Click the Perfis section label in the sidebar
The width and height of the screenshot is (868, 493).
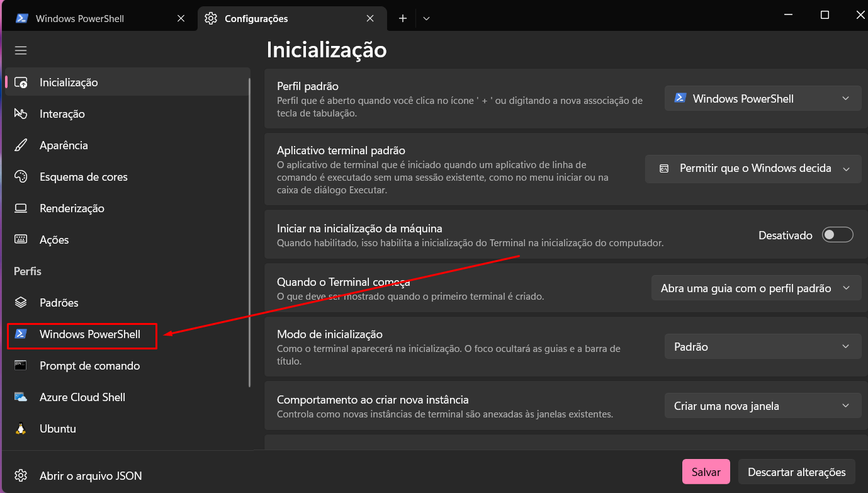click(28, 271)
